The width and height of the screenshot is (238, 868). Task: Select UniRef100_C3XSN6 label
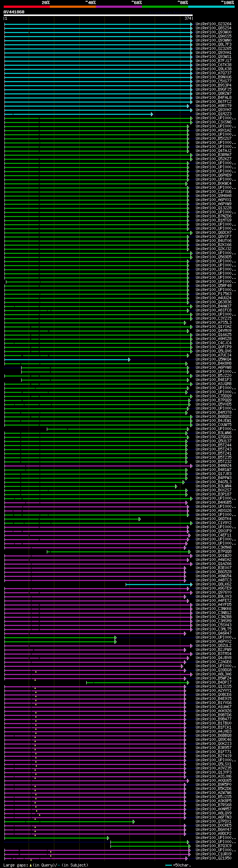[x=213, y=122]
